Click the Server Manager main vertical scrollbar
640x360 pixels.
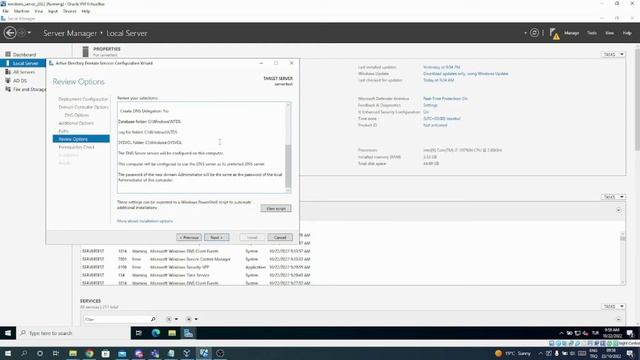(637, 99)
